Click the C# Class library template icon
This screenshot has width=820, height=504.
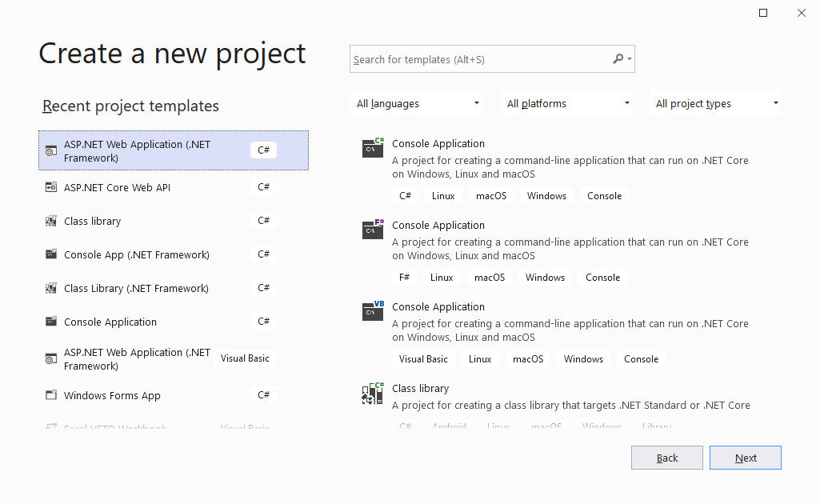(373, 393)
